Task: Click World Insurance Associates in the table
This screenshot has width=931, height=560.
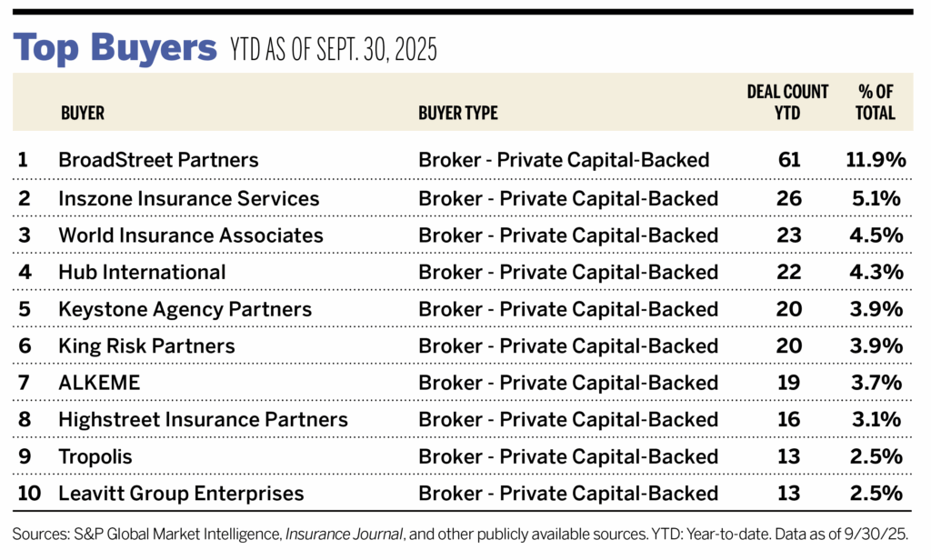Action: pyautogui.click(x=190, y=235)
